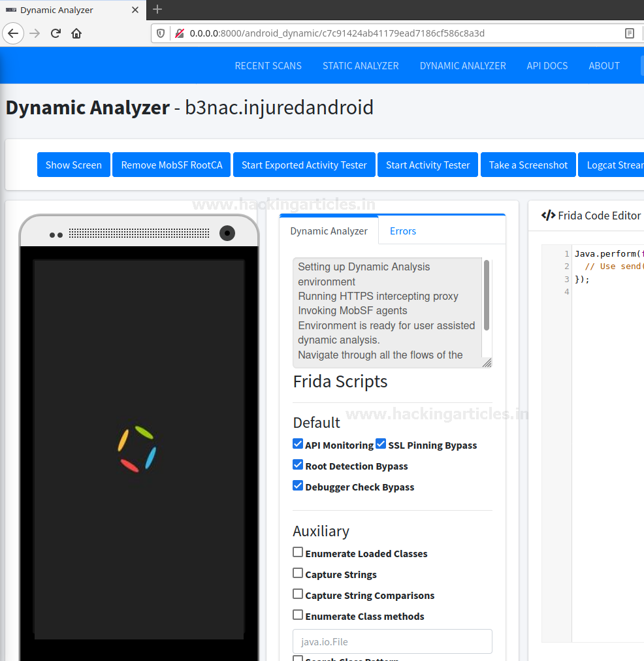Screen dimensions: 644x661
Task: Click the 'Default' section heading
Action: click(317, 423)
